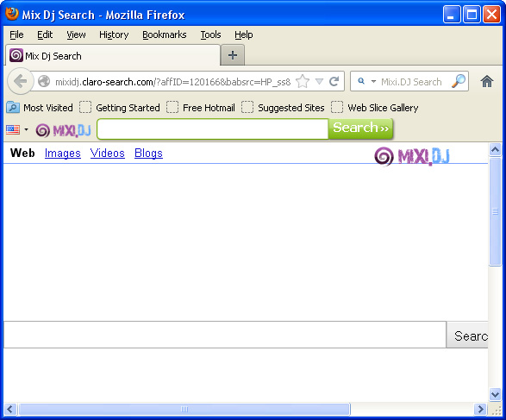This screenshot has height=420, width=506.
Task: Focus the page search input box
Action: [x=225, y=335]
